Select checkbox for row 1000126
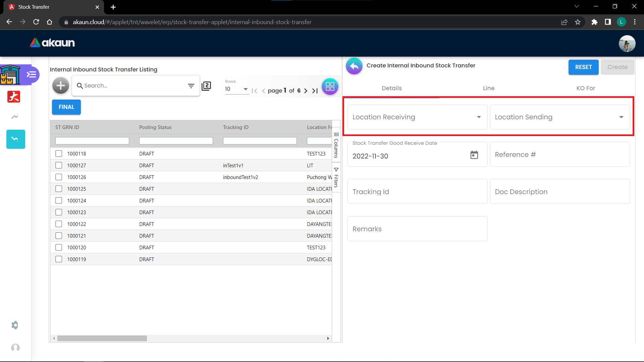Screen dimensions: 644x362 pos(59,177)
